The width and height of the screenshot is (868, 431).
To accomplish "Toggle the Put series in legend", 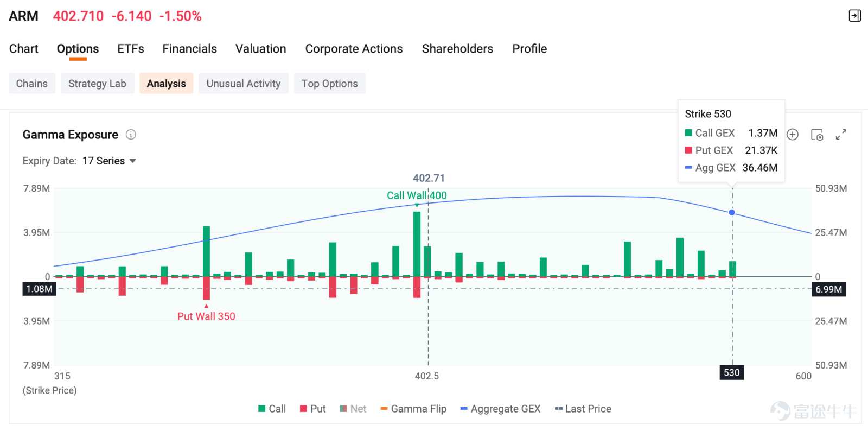I will click(313, 409).
